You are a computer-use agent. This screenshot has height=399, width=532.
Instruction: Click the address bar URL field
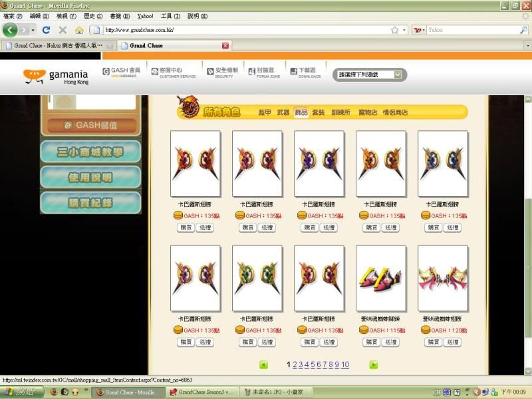tap(247, 30)
